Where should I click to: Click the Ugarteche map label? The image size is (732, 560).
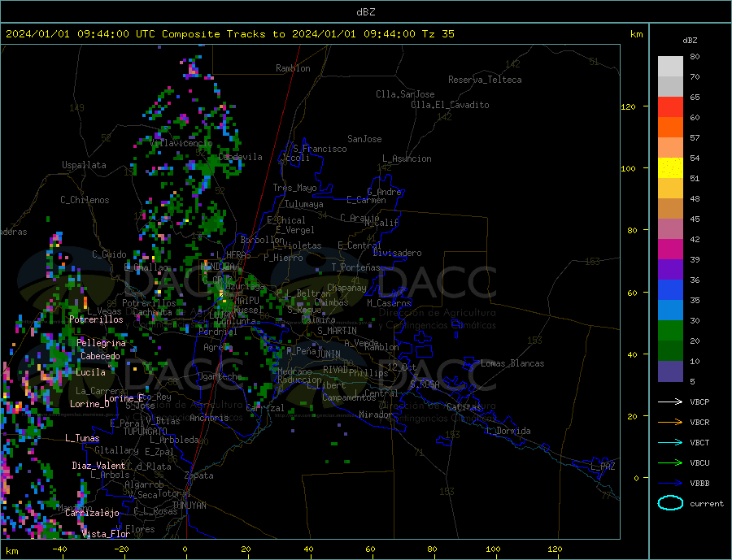point(220,376)
